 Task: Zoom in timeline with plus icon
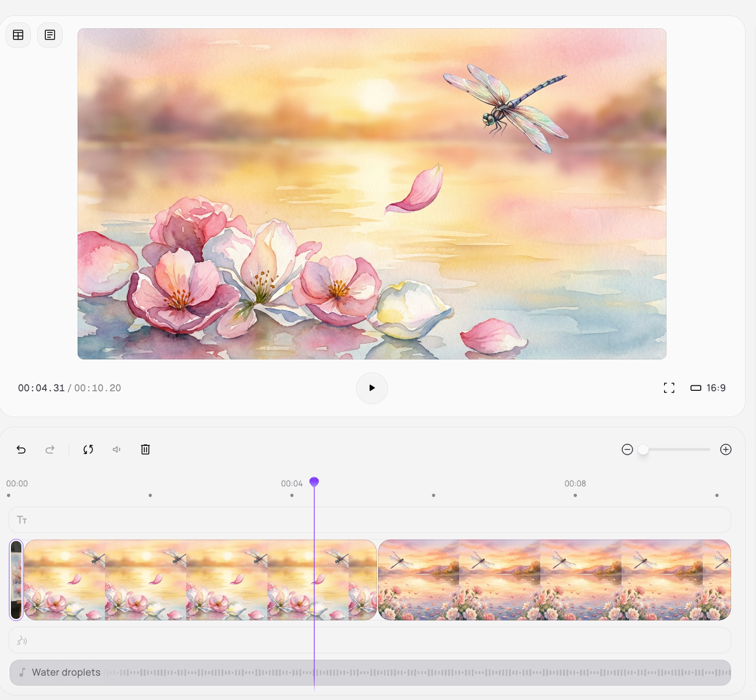click(x=726, y=449)
